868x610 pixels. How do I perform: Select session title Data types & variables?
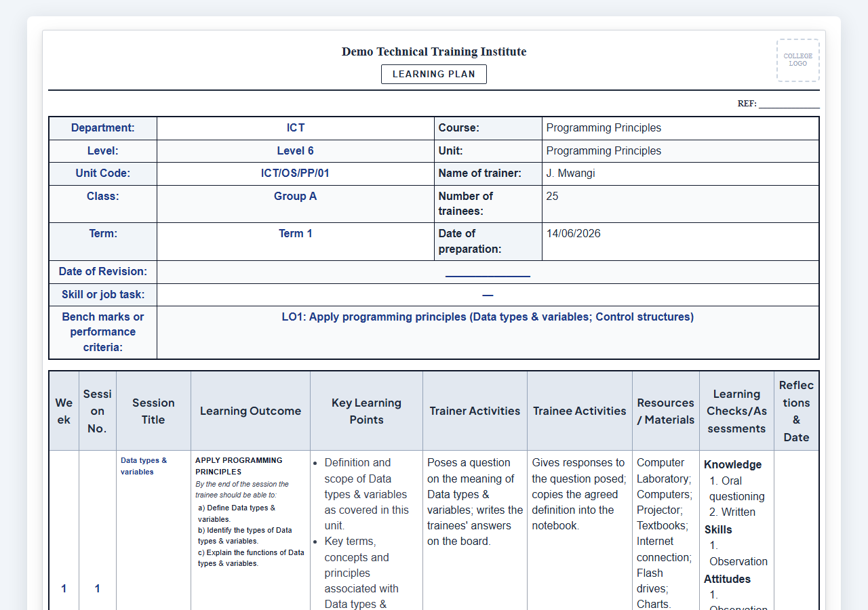(x=144, y=466)
